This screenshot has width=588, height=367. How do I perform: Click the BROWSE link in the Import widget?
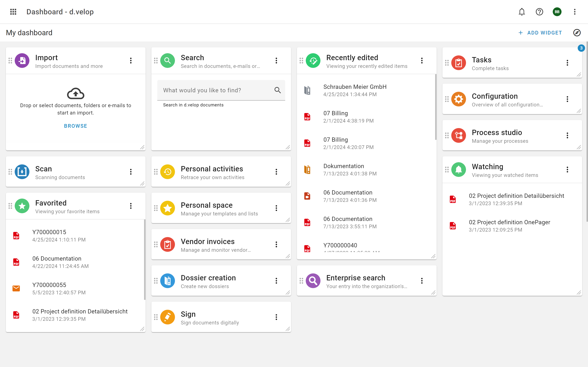(x=76, y=126)
